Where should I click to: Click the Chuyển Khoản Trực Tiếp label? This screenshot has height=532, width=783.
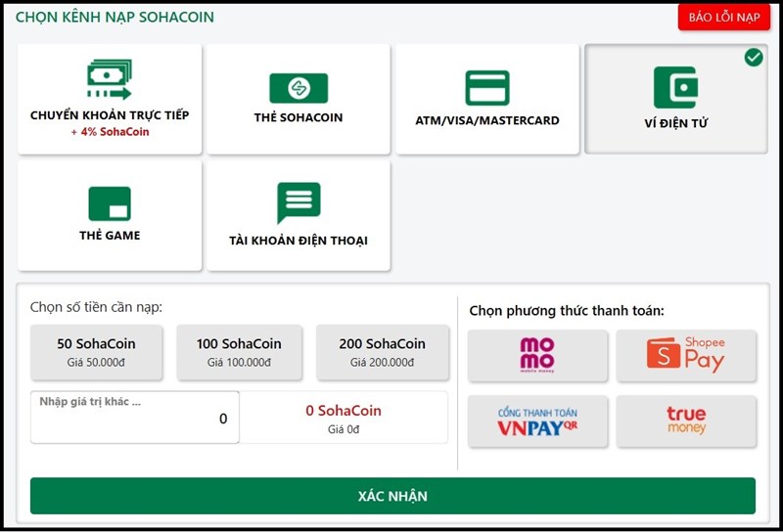pyautogui.click(x=110, y=115)
